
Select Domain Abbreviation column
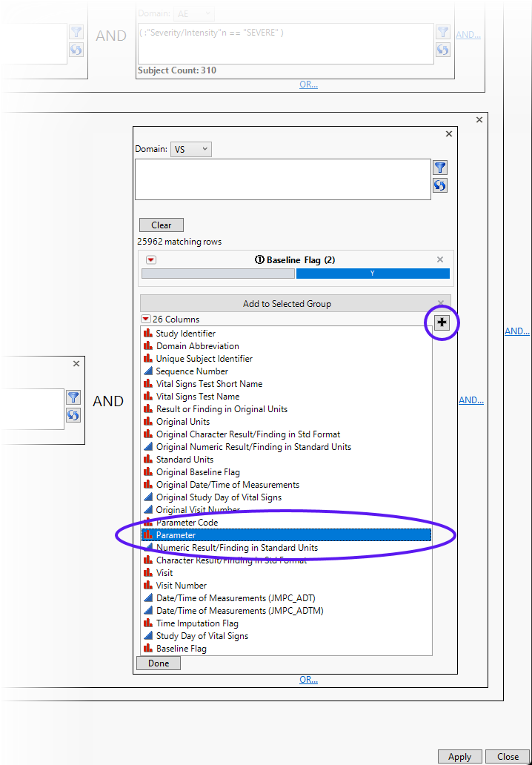(286, 346)
